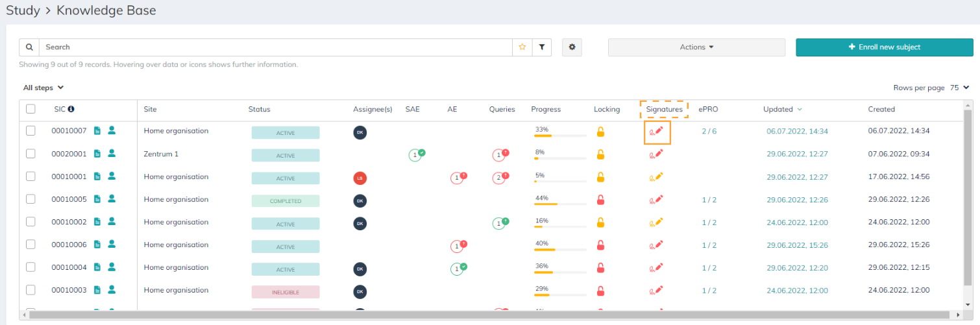This screenshot has width=980, height=325.
Task: Click the Status column header
Action: 259,110
